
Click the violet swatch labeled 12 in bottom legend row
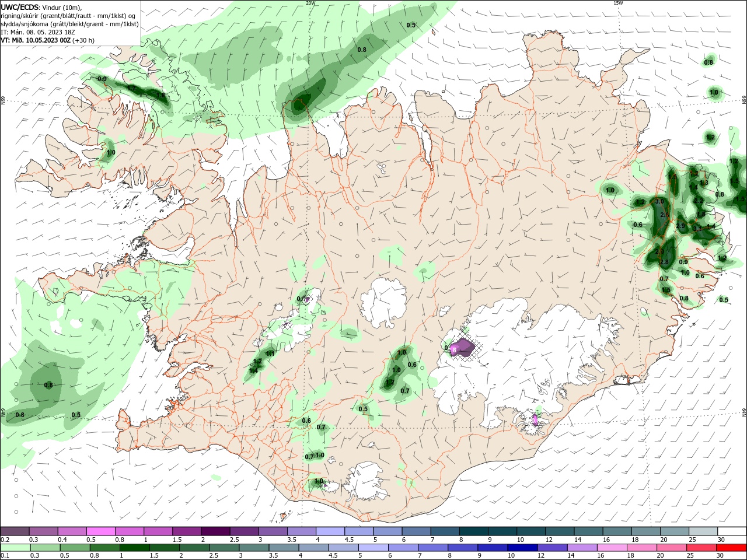552,548
